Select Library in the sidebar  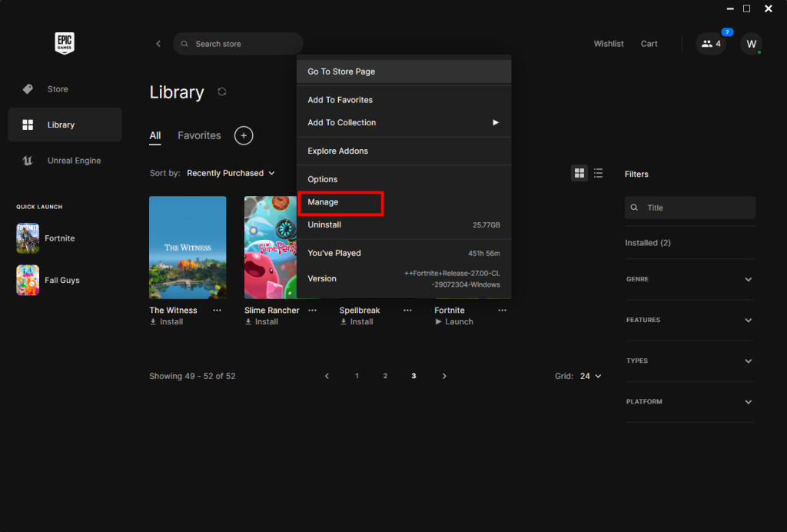65,125
